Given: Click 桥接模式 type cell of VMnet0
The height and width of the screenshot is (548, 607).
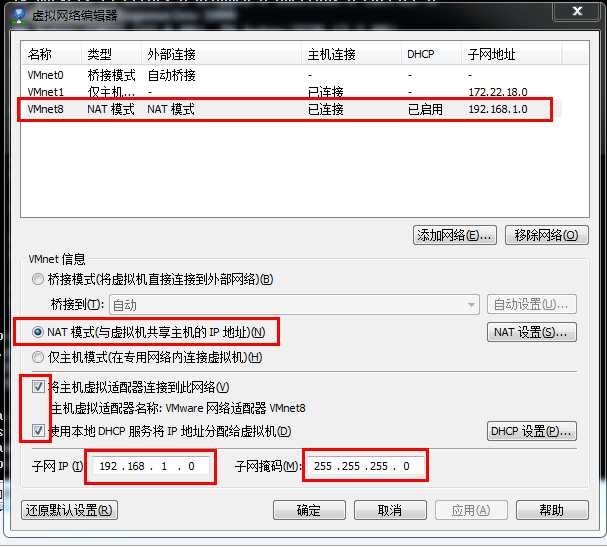Looking at the screenshot, I should point(111,75).
